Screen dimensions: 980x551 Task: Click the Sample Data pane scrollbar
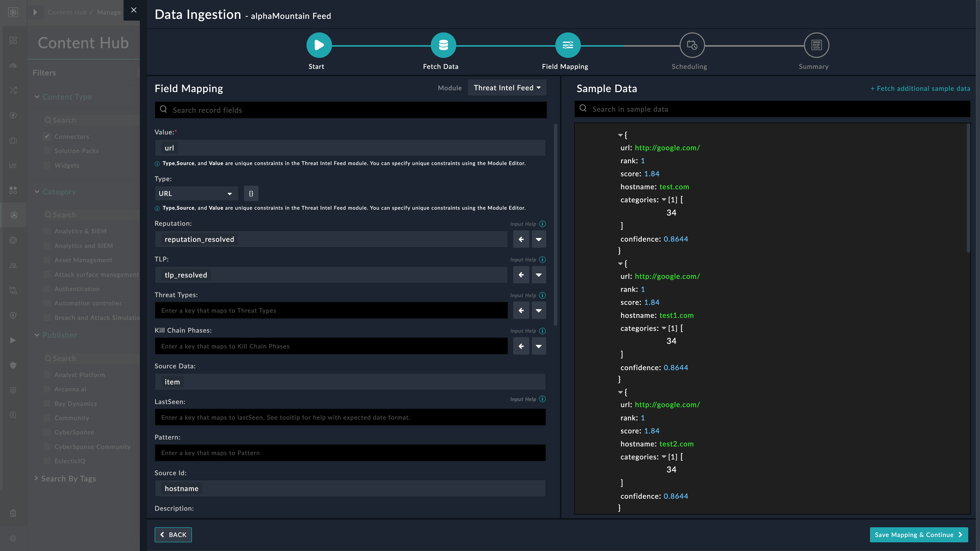click(x=968, y=187)
